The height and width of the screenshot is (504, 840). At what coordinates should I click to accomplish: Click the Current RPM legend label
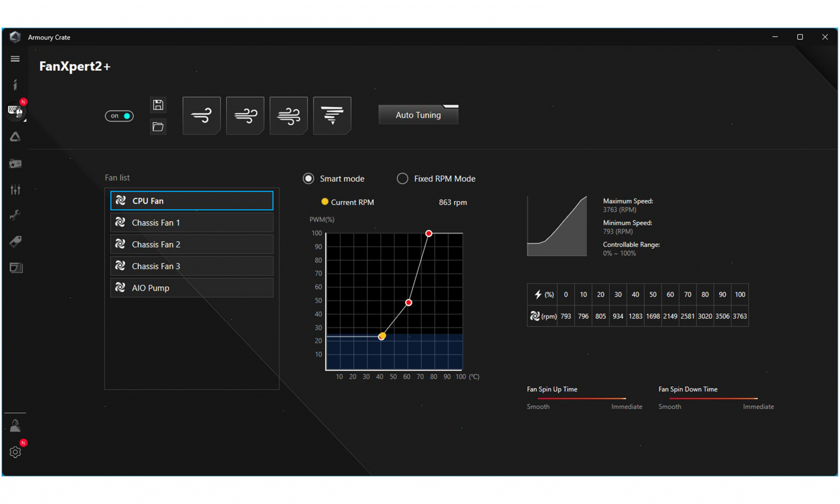352,202
